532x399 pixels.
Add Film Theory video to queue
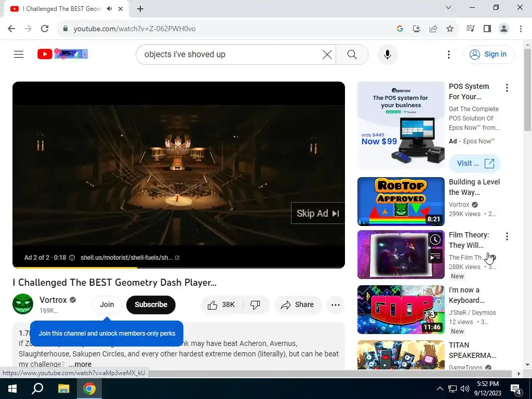click(435, 257)
